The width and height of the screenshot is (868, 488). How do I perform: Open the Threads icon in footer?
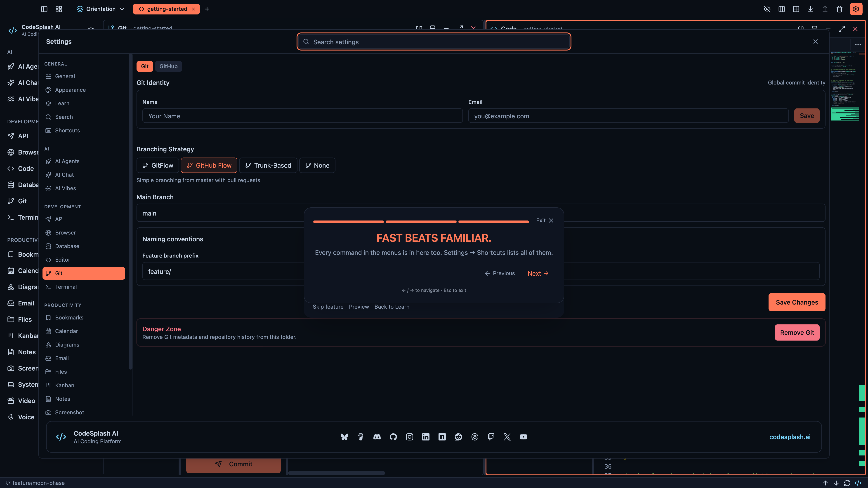coord(474,437)
